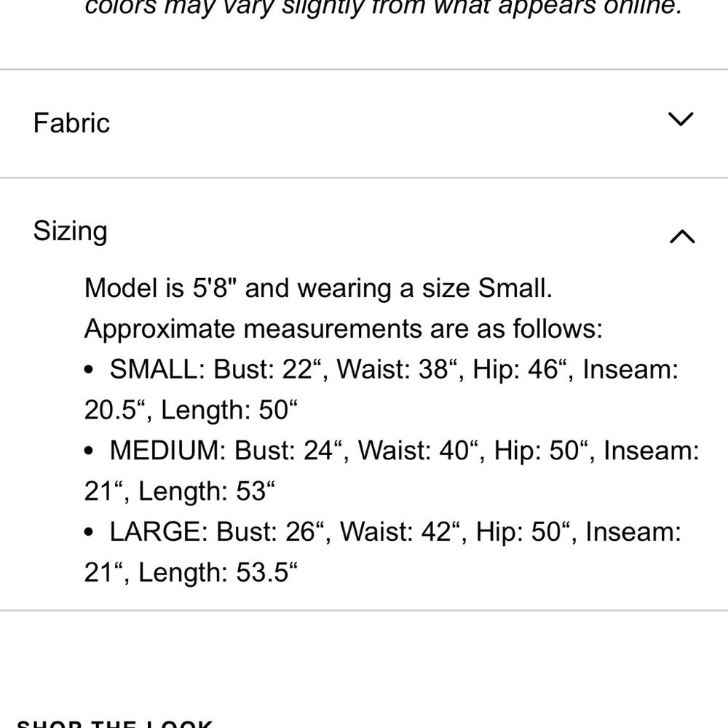
Task: Click the LARGE size label
Action: click(x=159, y=531)
